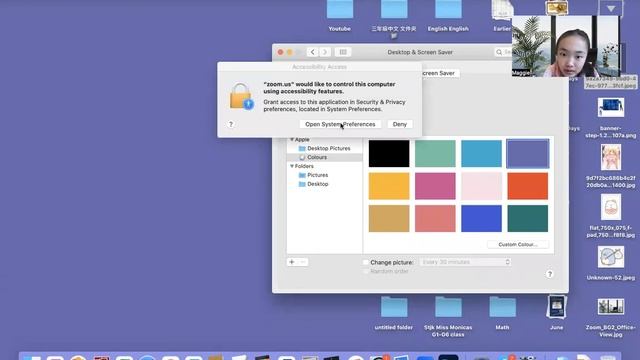This screenshot has width=640, height=360.
Task: Select 9d7f2bc686b4c2f desktop jpg file
Action: (611, 166)
